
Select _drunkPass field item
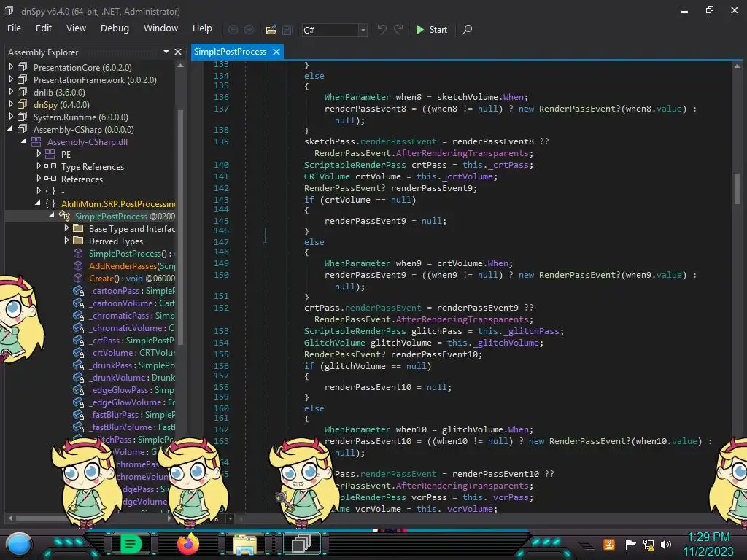[x=131, y=365]
